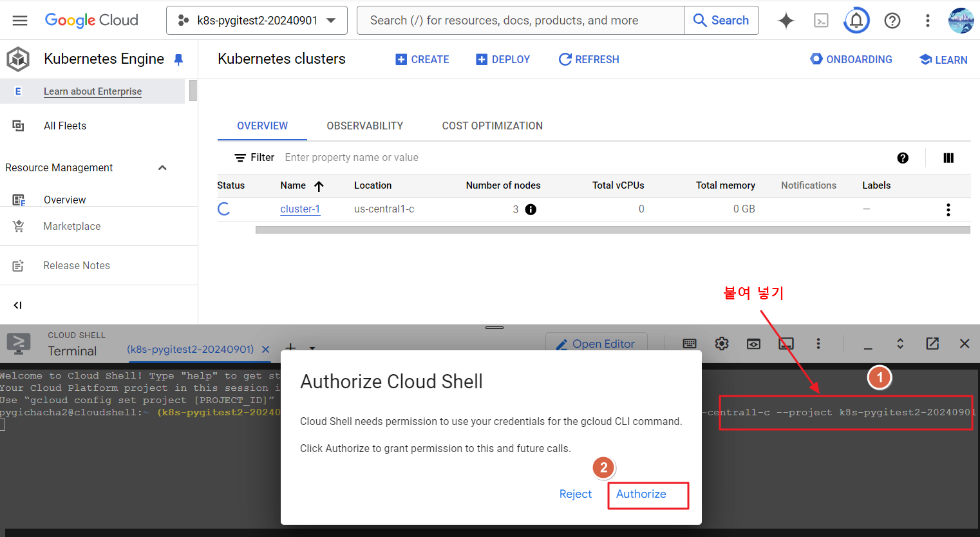Click the horizontal table scrollbar
This screenshot has height=537, width=980.
pos(612,230)
